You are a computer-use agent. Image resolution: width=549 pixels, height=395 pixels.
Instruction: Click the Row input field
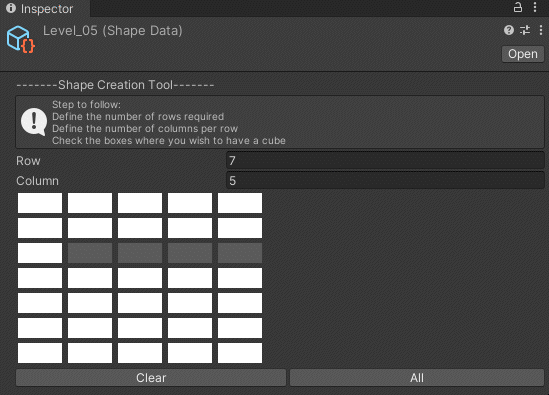(385, 161)
